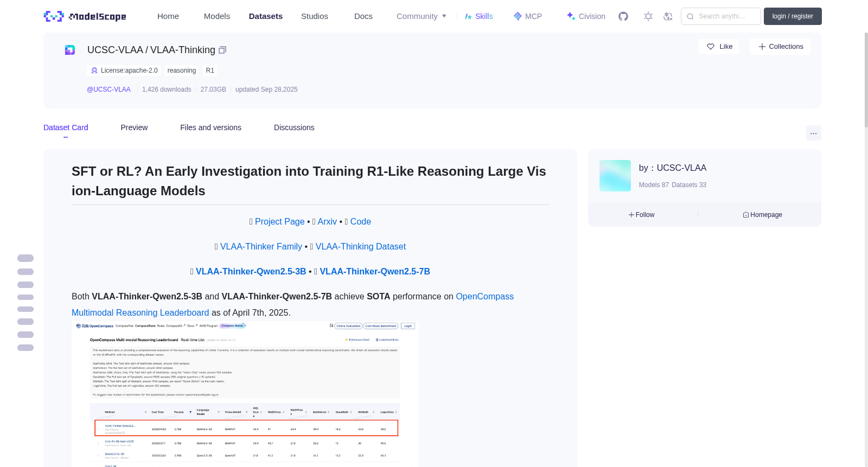This screenshot has width=868, height=467.
Task: Click the MCP diamond icon
Action: point(518,16)
